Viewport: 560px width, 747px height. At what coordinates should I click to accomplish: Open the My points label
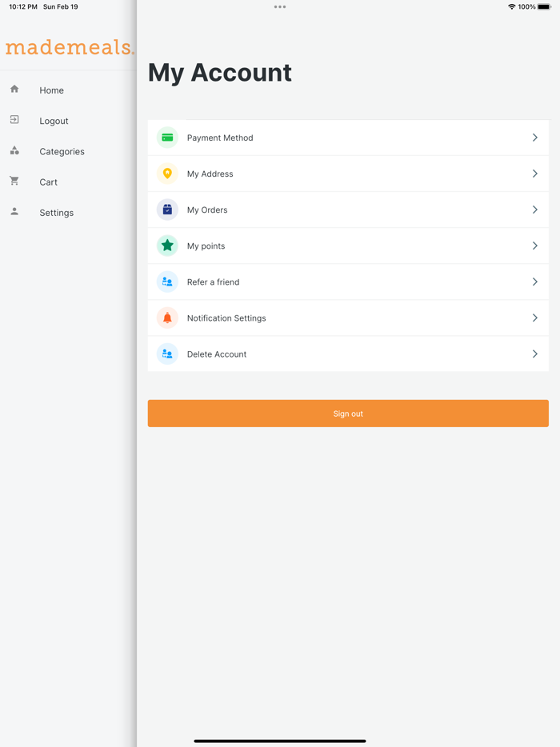click(x=206, y=246)
